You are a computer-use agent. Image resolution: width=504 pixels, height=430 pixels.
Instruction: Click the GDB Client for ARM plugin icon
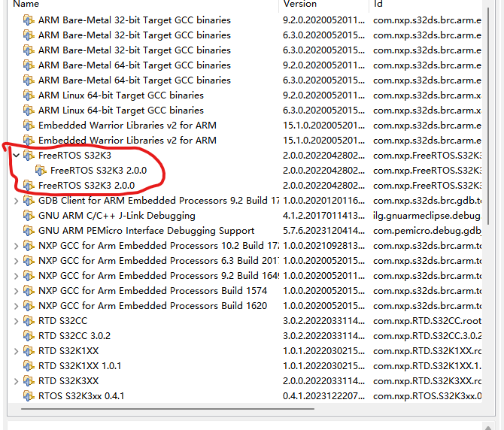coord(29,201)
